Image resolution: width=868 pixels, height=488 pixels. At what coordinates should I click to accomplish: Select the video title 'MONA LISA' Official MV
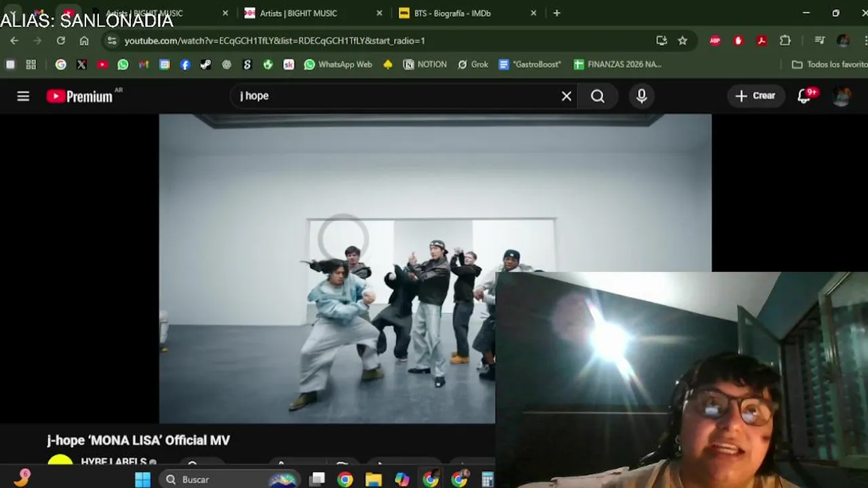click(x=138, y=440)
